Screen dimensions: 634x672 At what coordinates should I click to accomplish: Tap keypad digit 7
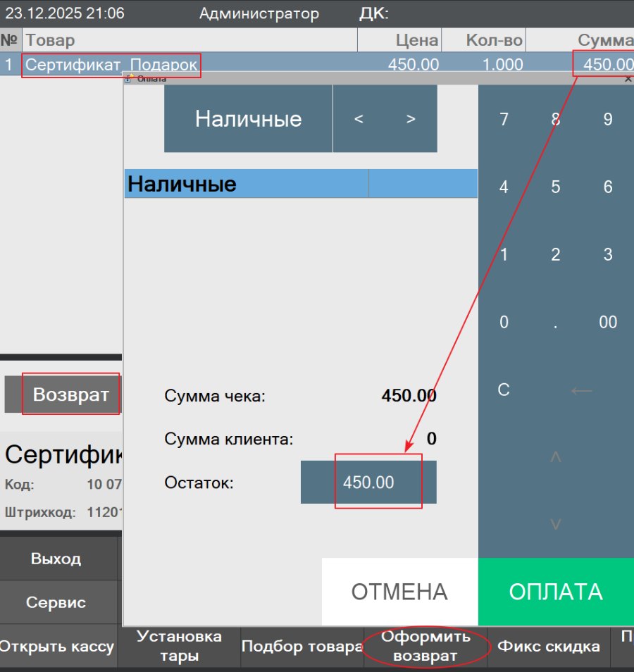click(504, 119)
